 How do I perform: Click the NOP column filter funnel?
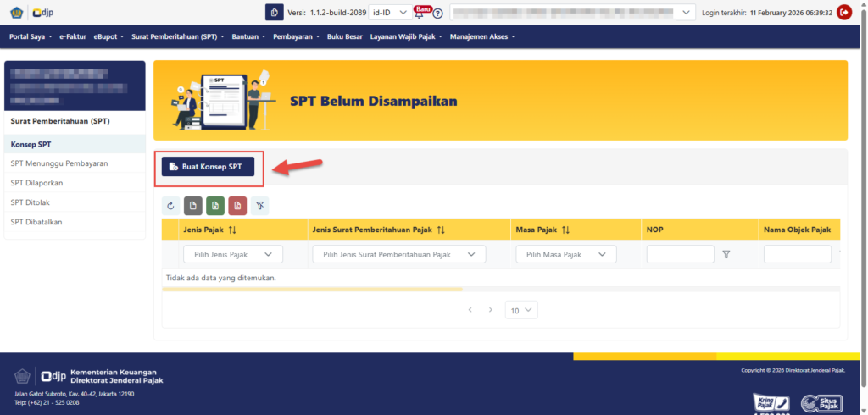click(x=726, y=254)
